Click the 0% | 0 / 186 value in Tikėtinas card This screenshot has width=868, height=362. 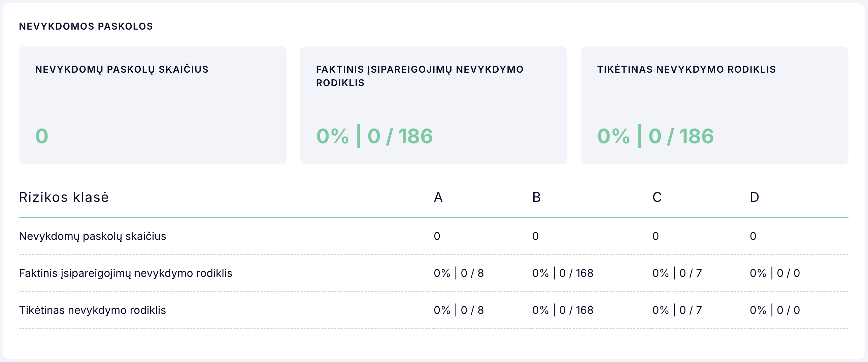point(656,136)
